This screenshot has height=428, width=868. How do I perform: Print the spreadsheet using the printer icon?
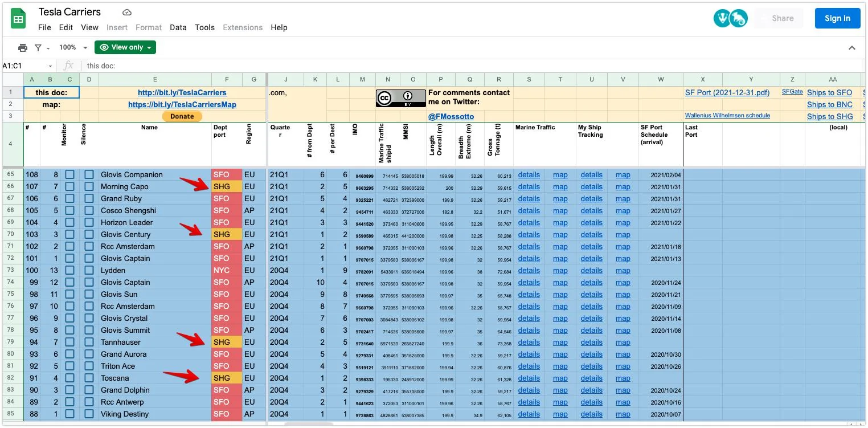(x=22, y=47)
